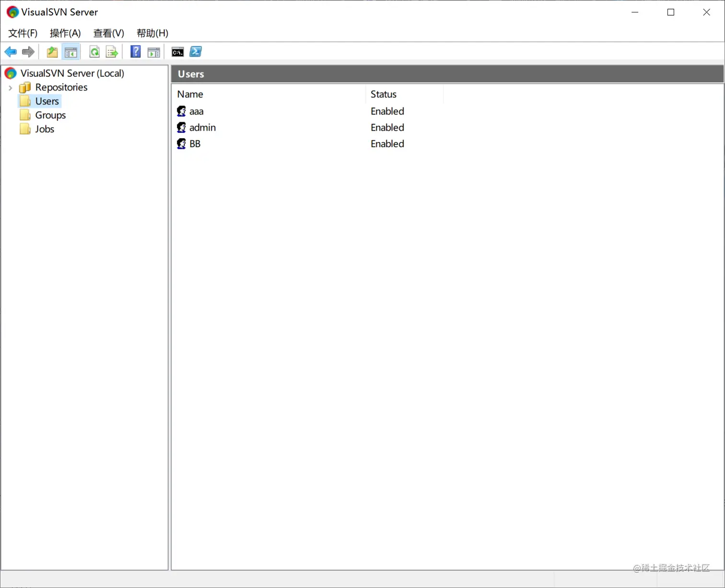725x588 pixels.
Task: Click the Refresh toolbar icon
Action: click(94, 52)
